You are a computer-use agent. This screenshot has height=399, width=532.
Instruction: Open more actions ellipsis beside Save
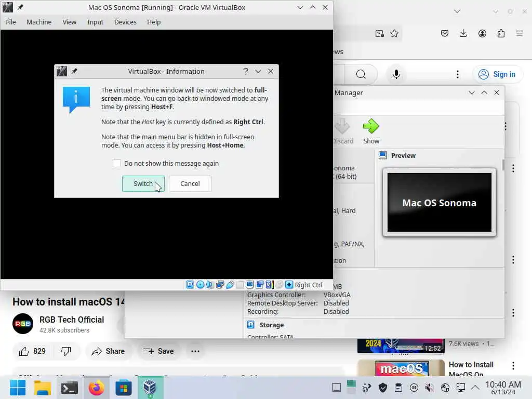click(x=195, y=351)
